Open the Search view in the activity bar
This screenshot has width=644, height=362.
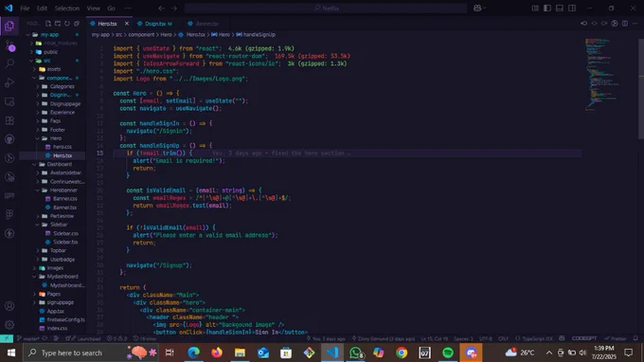(x=9, y=63)
